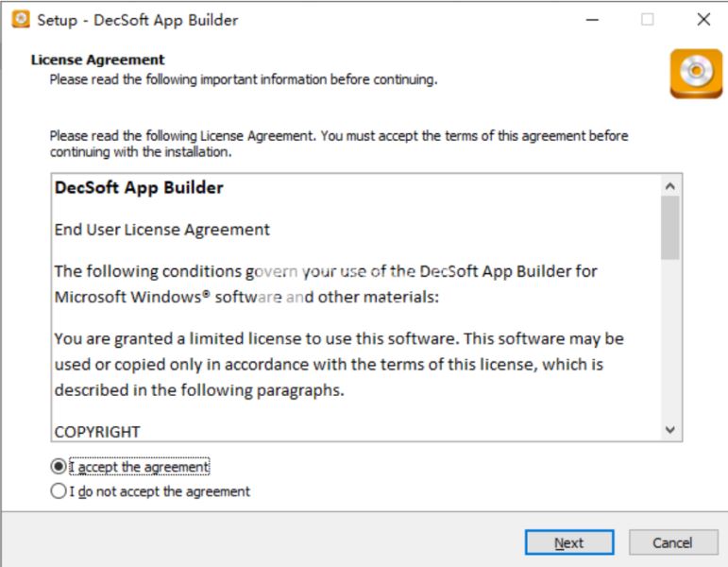Click the license scrollbar up arrow
Screen dimensions: 728x567
(x=670, y=186)
